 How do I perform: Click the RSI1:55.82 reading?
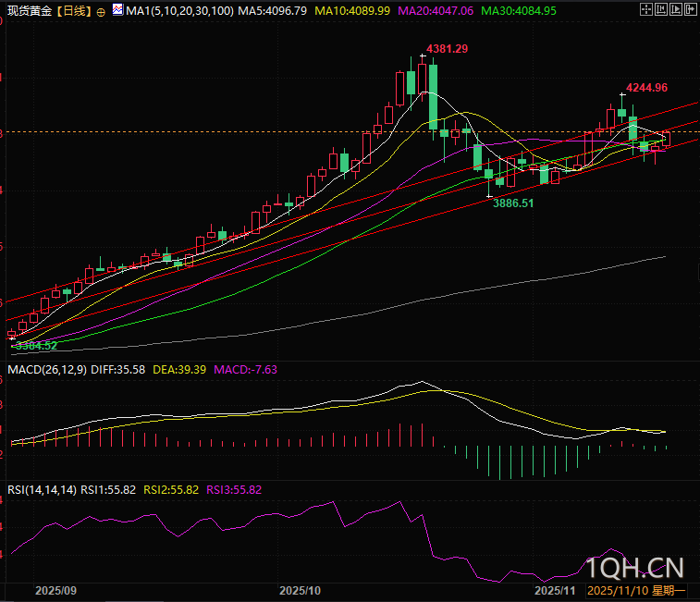[108, 489]
